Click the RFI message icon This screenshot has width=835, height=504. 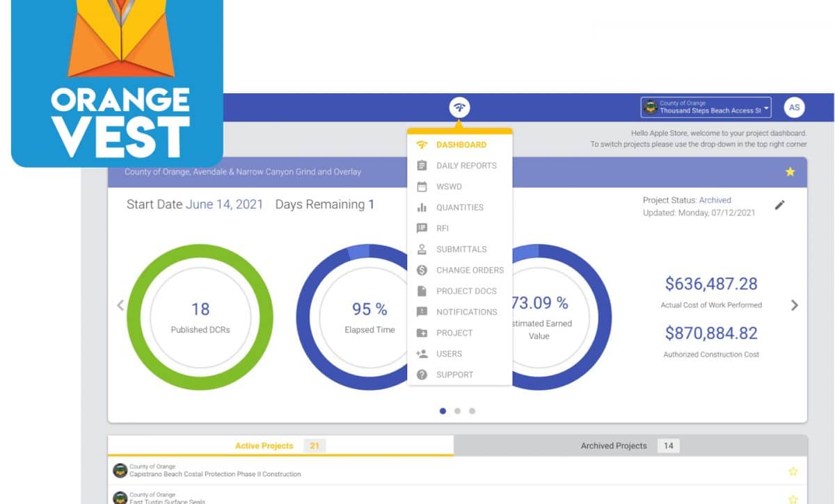click(422, 228)
